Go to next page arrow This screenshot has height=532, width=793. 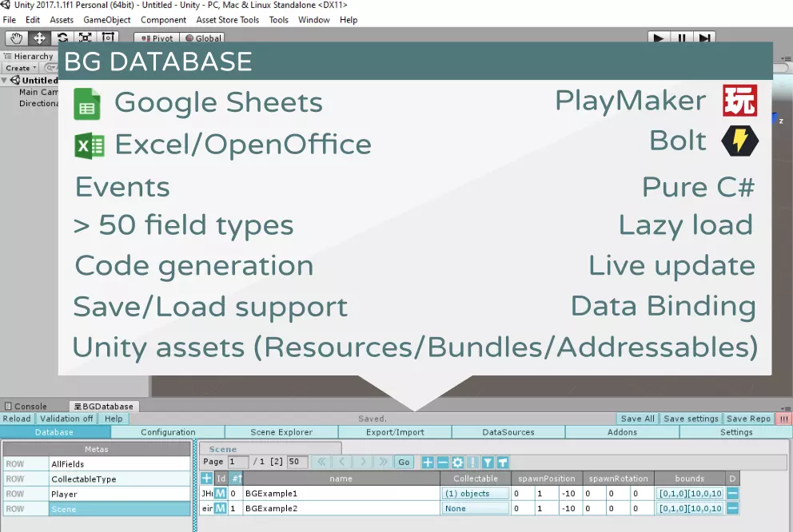pos(363,462)
